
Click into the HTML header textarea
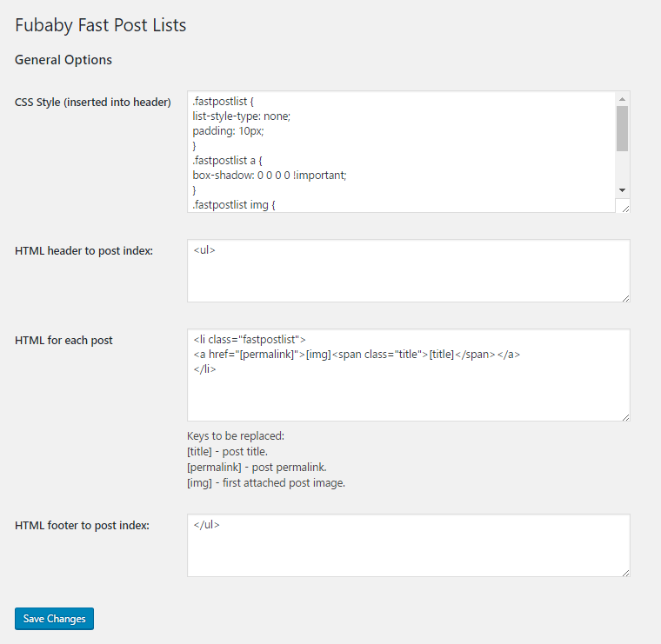click(408, 271)
